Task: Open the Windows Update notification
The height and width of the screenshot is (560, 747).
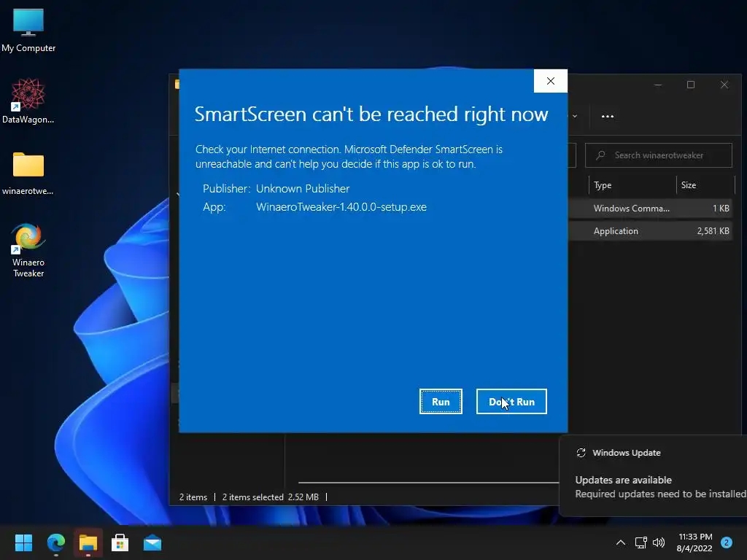Action: tap(653, 475)
